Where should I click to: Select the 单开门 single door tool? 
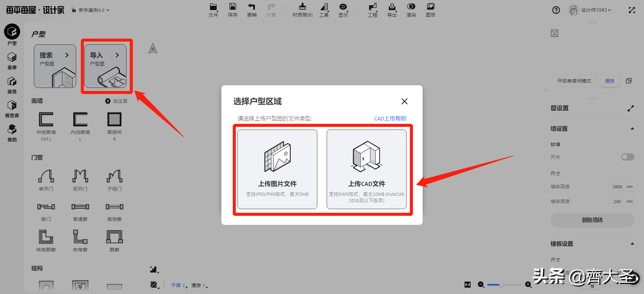46,180
